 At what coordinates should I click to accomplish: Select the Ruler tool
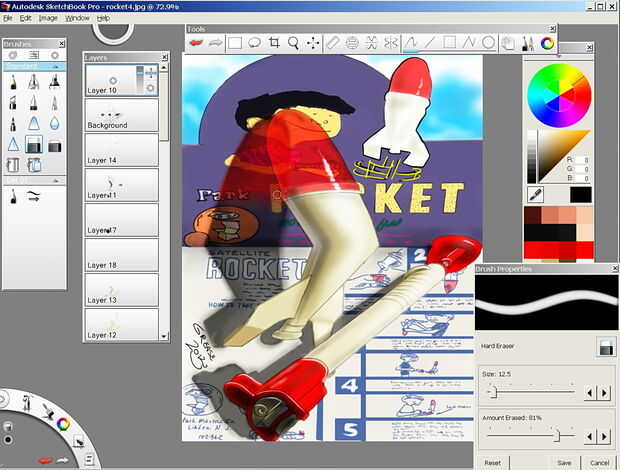333,43
